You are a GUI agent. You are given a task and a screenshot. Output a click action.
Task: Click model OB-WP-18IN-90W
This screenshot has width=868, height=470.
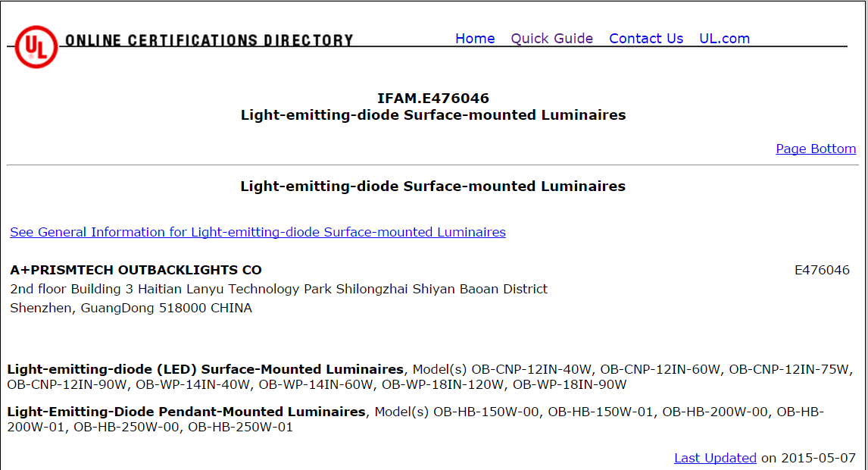pyautogui.click(x=570, y=384)
